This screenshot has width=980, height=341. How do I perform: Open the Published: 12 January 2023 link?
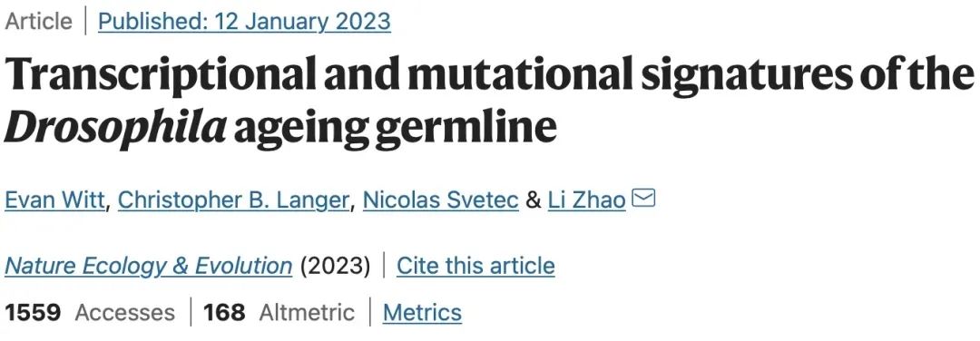tap(244, 21)
